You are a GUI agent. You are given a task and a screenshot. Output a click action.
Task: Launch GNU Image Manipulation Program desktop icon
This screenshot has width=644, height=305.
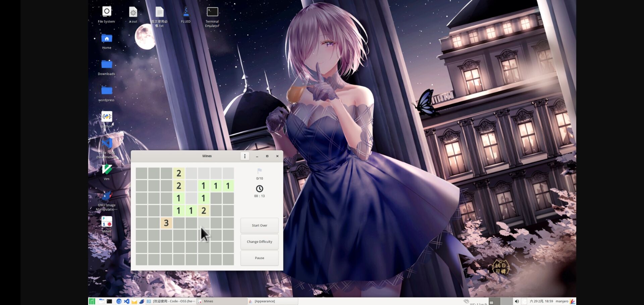point(107,200)
